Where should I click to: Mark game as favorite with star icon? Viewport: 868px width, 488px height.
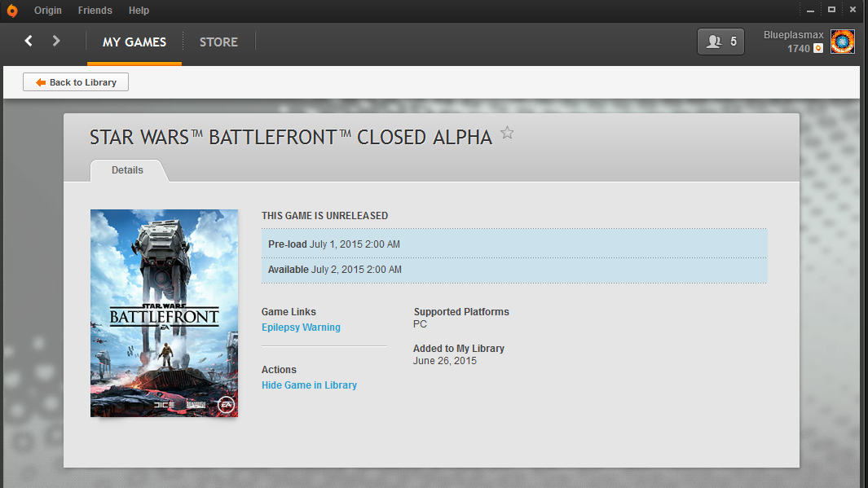tap(507, 133)
